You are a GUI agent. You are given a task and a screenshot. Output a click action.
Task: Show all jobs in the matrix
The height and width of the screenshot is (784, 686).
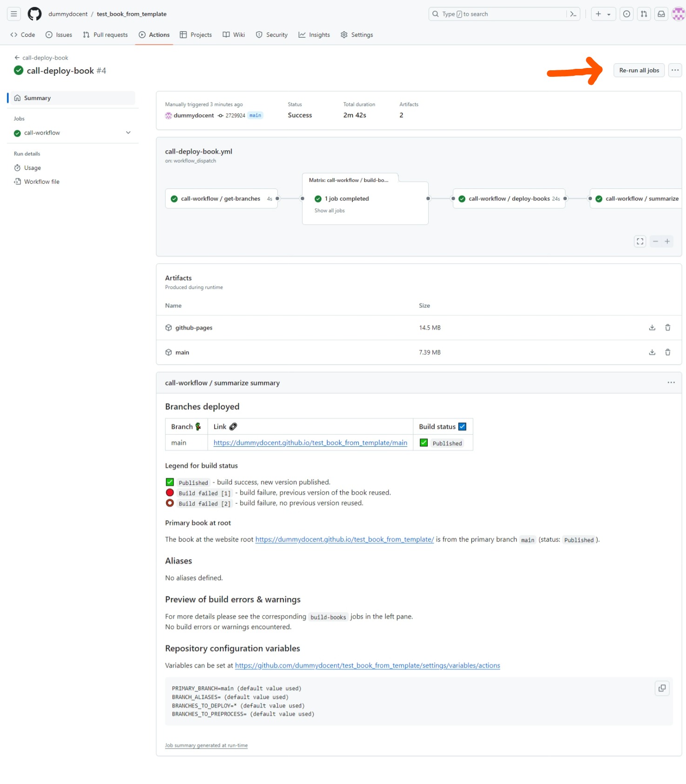pos(330,211)
